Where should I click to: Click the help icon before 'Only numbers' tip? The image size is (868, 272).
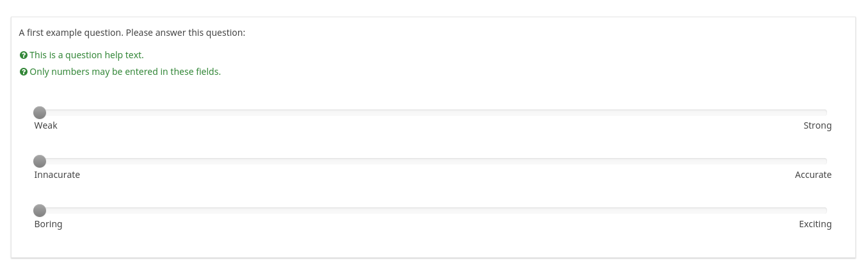(x=24, y=72)
